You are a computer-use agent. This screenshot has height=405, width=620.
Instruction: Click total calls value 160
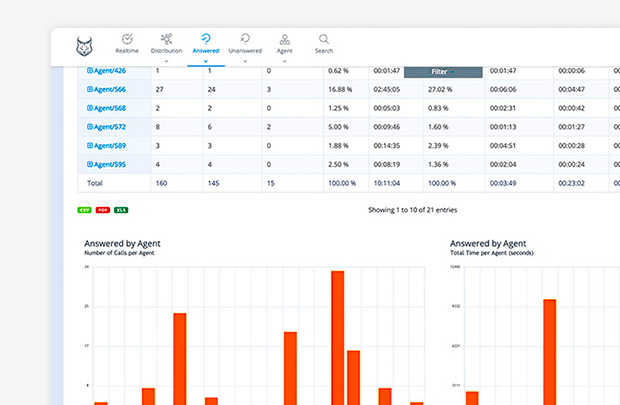click(161, 183)
